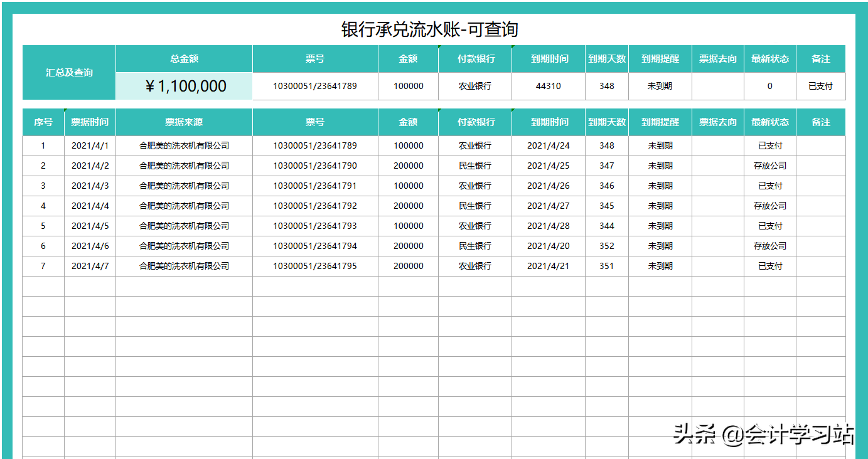Select 已支付 remark cell in summary row
This screenshot has width=868, height=459.
click(821, 86)
